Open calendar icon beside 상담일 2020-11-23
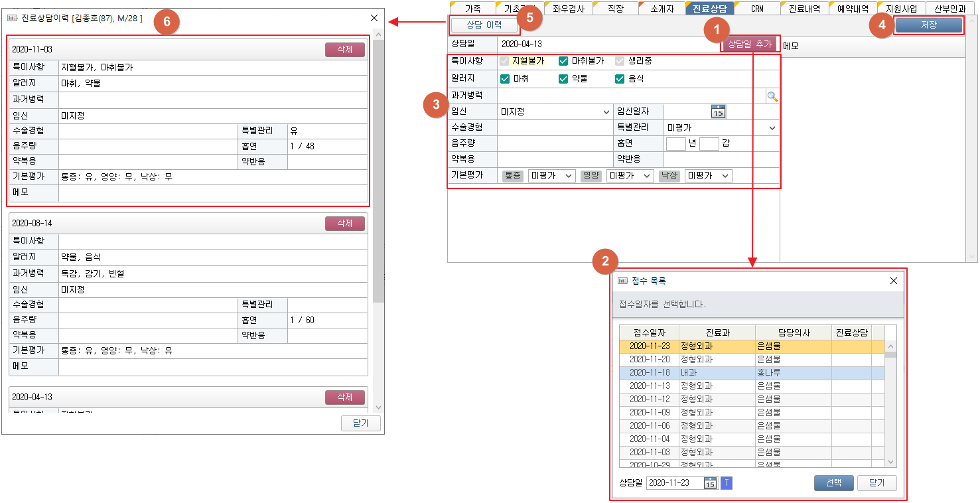 point(710,483)
